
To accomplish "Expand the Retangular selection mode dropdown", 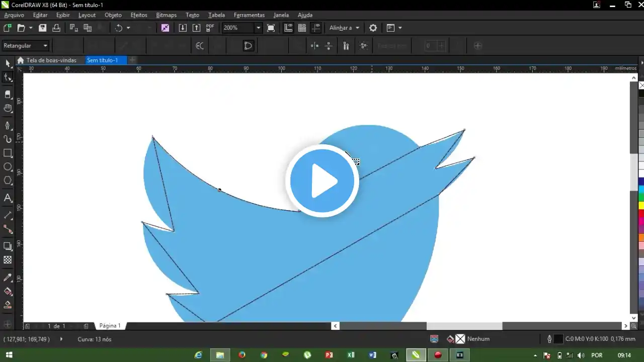I will click(x=45, y=46).
